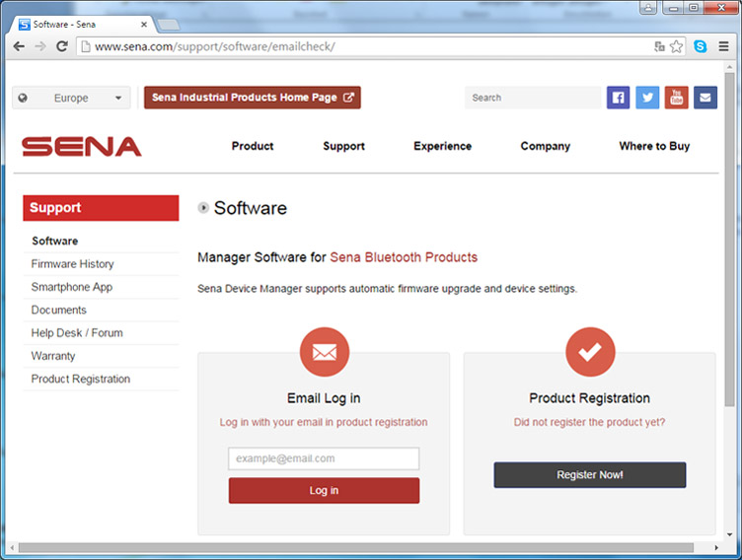Click the globe icon beside Europe
742x560 pixels.
(23, 98)
